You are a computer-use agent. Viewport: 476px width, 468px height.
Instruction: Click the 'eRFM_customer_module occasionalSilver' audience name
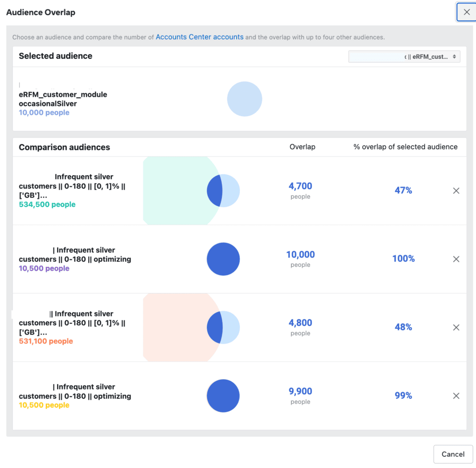[x=63, y=99]
